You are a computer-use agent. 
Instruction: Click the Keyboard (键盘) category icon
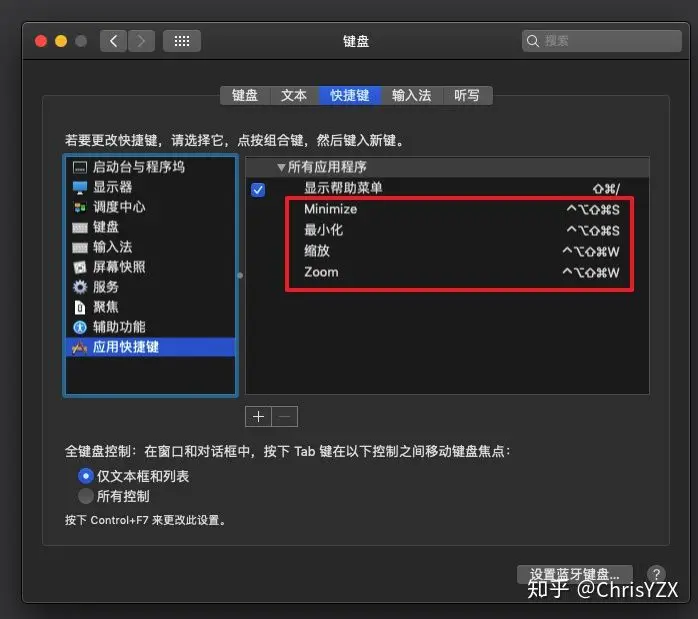80,228
